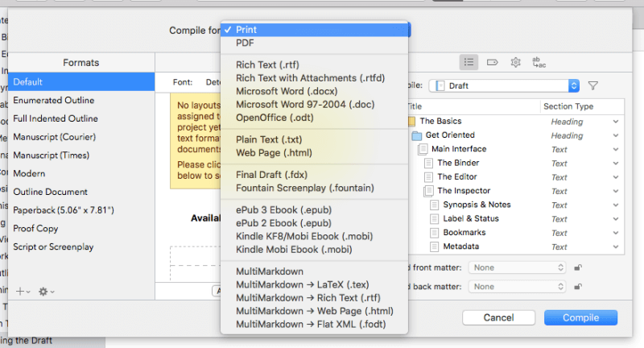644x348 pixels.
Task: Select the Outline Document format
Action: point(81,192)
